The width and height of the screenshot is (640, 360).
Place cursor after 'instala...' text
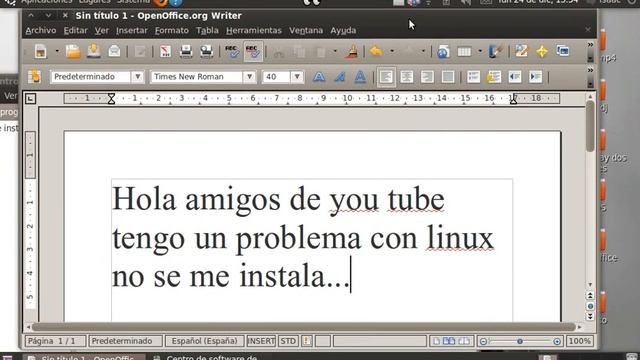tap(351, 276)
